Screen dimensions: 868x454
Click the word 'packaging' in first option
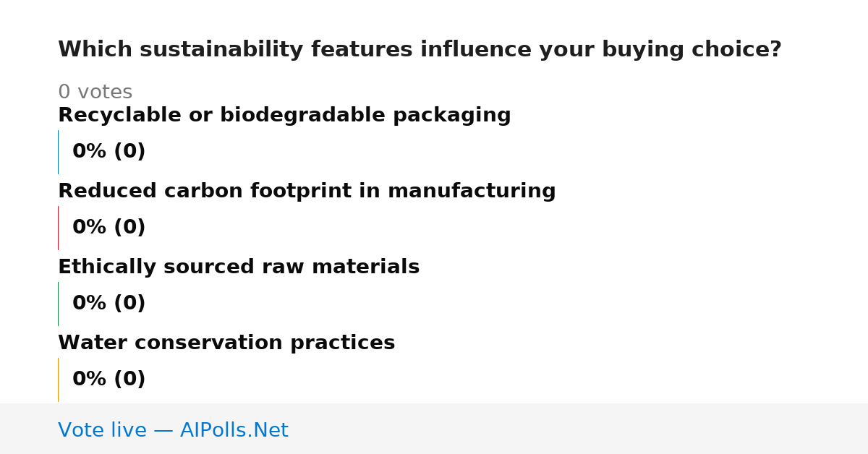click(452, 116)
